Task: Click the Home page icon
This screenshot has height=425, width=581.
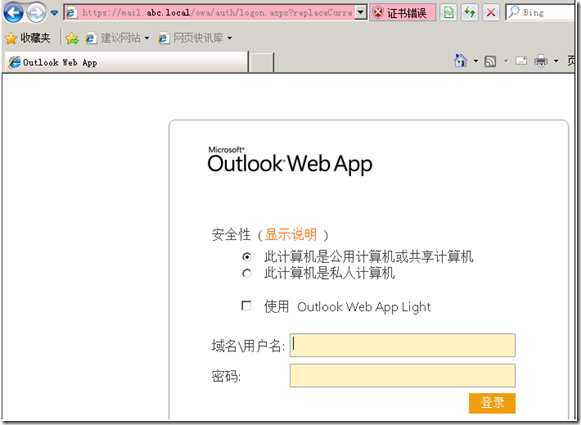Action: (x=461, y=60)
